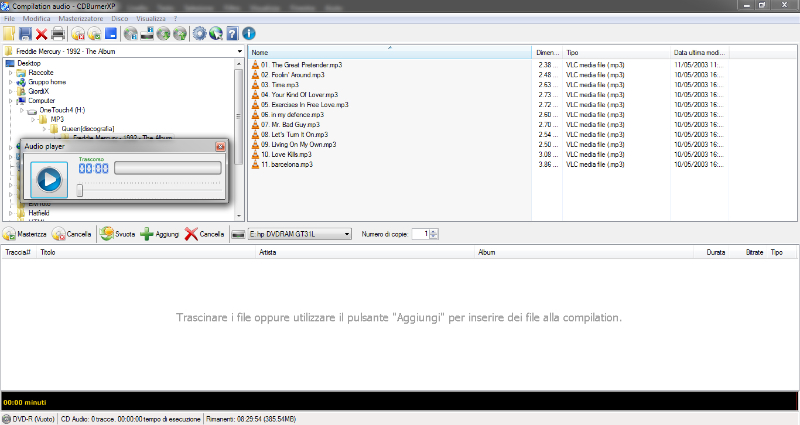Click the blue save floppy disk icon
This screenshot has height=425, width=800.
[26, 34]
